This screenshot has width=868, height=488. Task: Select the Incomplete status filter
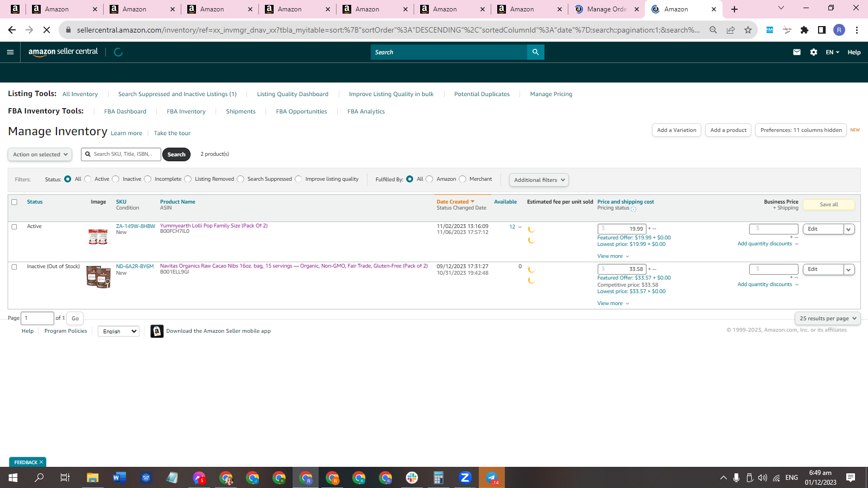click(148, 179)
